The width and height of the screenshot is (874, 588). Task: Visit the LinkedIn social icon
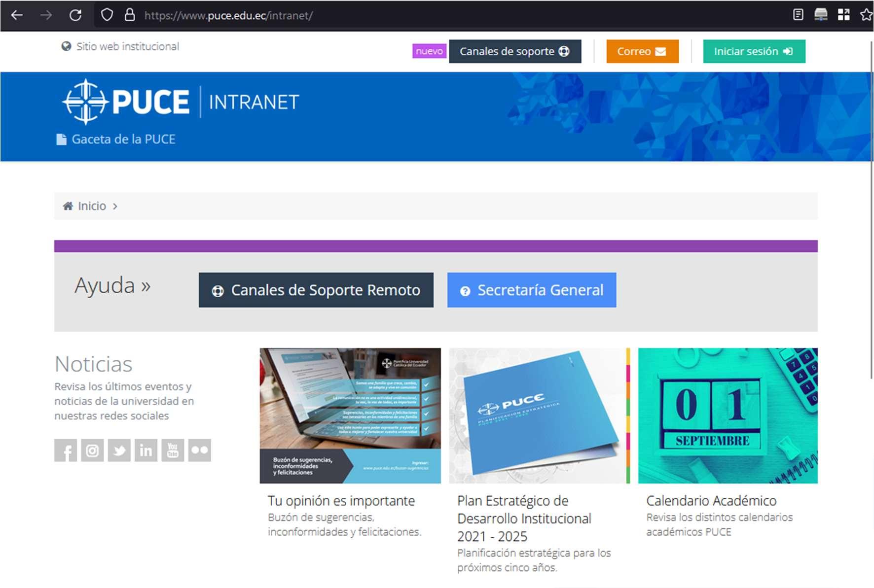coord(146,450)
